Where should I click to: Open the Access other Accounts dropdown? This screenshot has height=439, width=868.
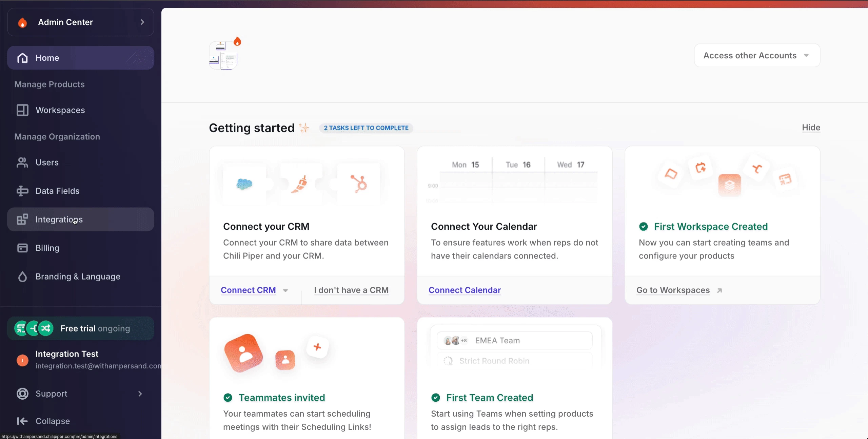(x=757, y=55)
